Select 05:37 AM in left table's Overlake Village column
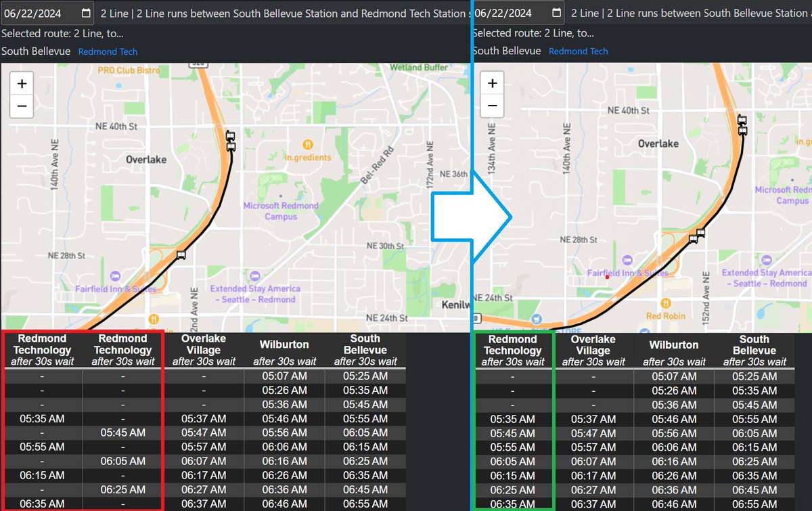 (x=204, y=419)
